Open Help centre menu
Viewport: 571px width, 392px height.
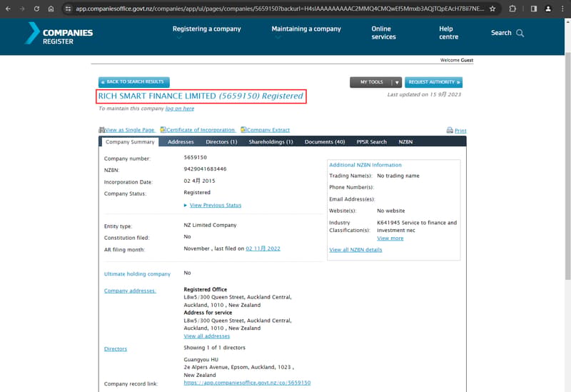point(448,33)
